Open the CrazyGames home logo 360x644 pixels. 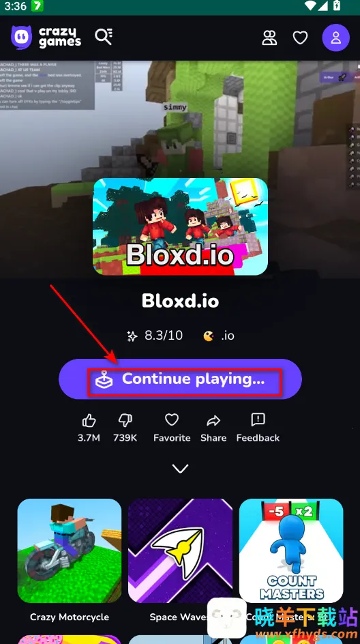(46, 38)
